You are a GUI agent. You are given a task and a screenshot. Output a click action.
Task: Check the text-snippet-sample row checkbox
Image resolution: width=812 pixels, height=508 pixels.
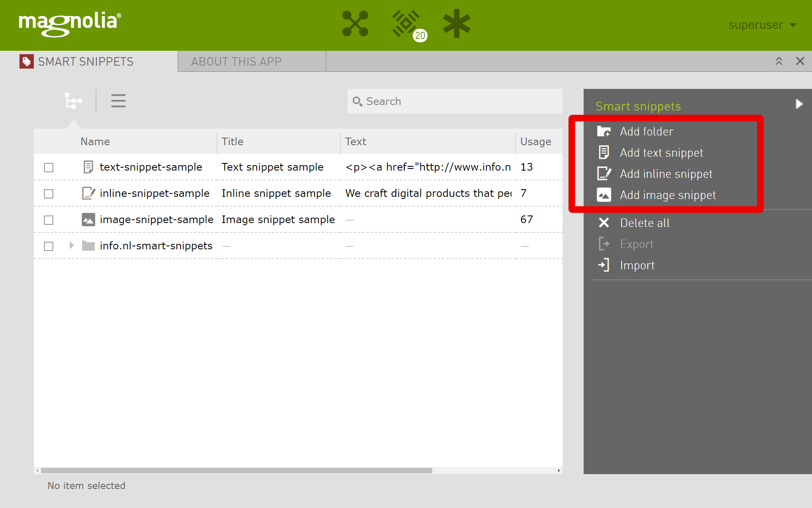tap(49, 168)
